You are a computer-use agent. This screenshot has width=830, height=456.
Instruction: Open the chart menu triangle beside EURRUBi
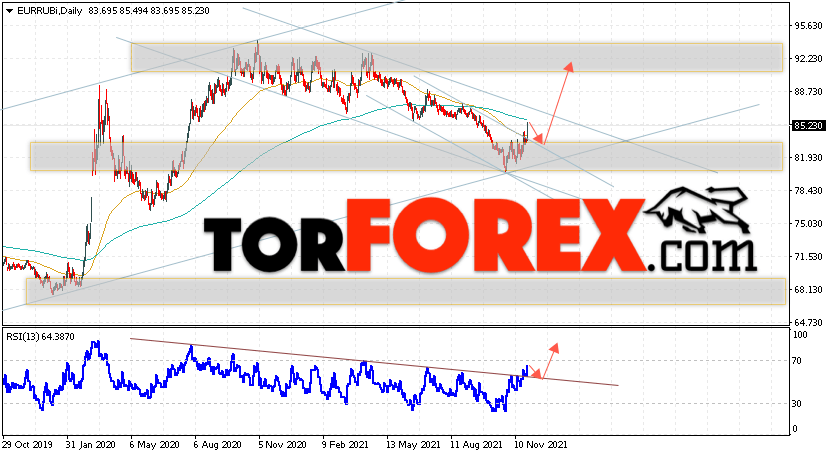9,11
